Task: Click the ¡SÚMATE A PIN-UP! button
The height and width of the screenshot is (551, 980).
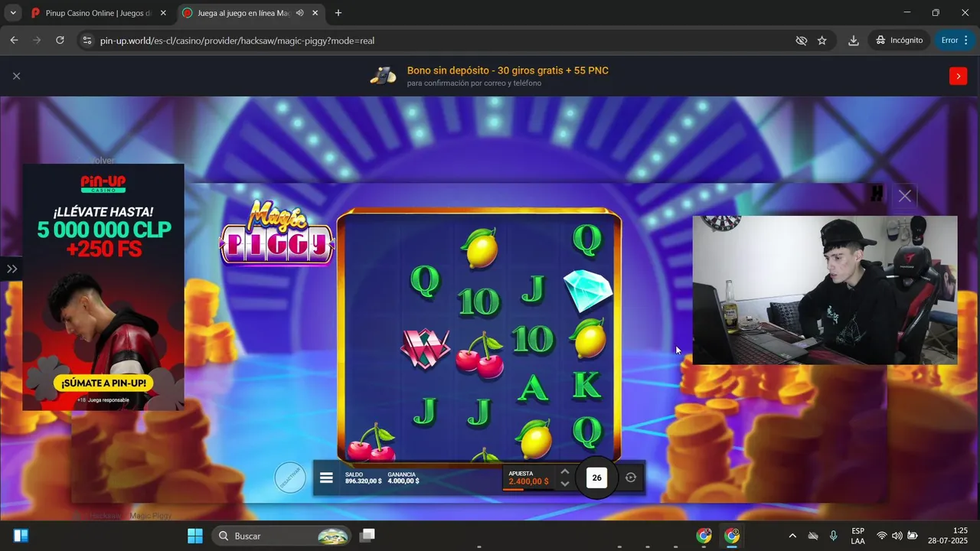Action: click(104, 383)
